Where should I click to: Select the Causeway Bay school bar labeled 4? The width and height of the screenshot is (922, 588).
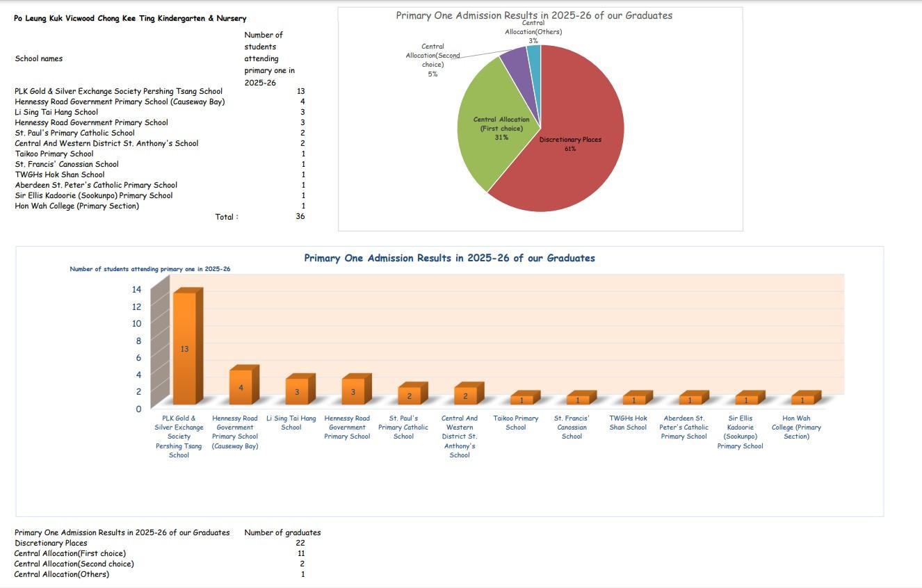point(243,384)
